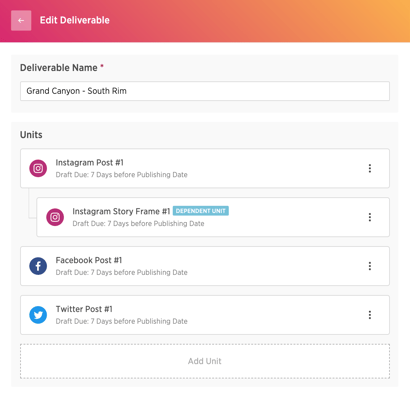Select the Facebook Post #1 unit title
Viewport: 410px width, 396px height.
(x=89, y=260)
